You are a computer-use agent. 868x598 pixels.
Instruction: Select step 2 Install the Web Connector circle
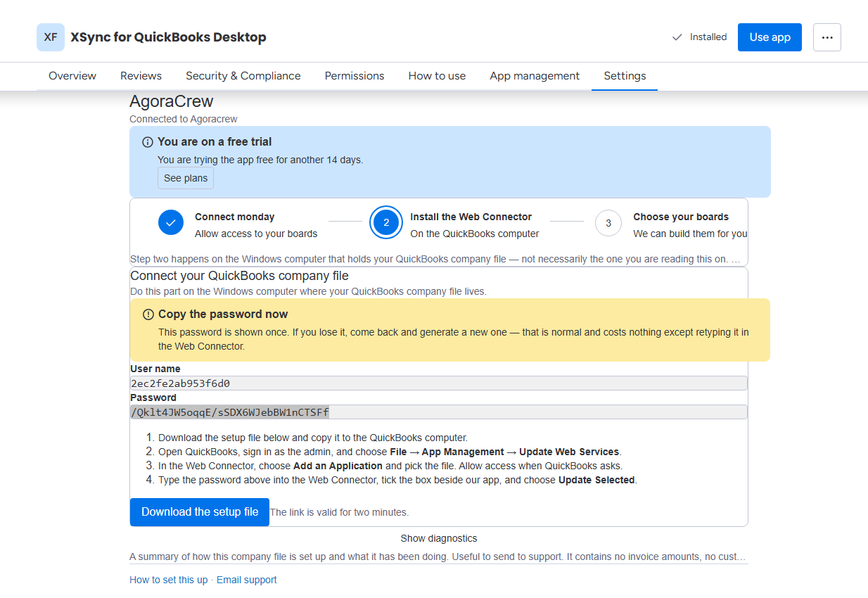386,223
